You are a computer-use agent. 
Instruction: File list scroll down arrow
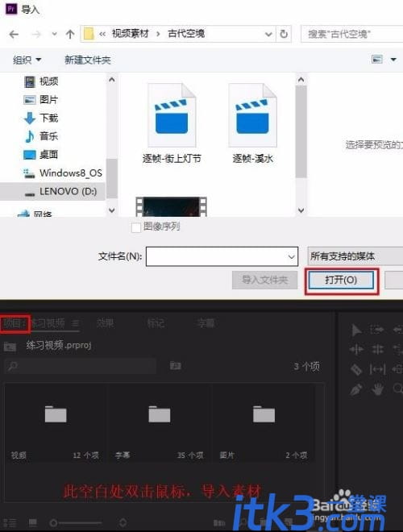[301, 210]
